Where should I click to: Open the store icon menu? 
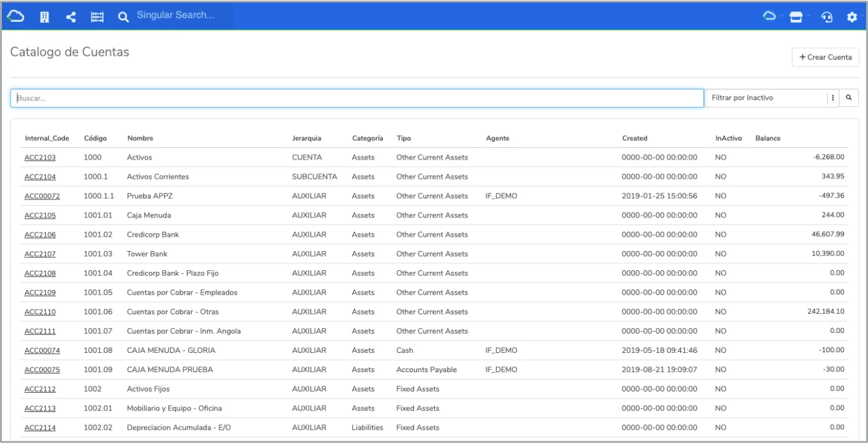[796, 17]
